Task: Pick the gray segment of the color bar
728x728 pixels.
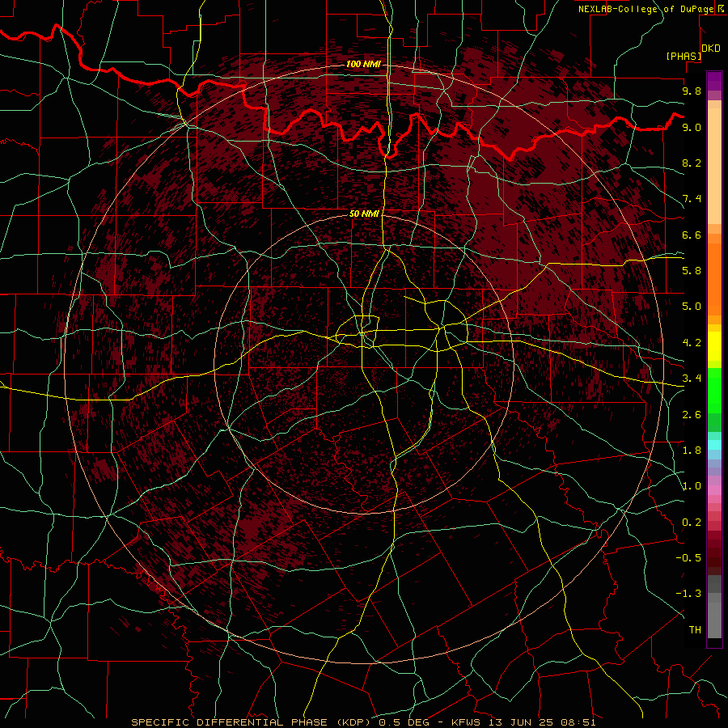Action: point(714,617)
